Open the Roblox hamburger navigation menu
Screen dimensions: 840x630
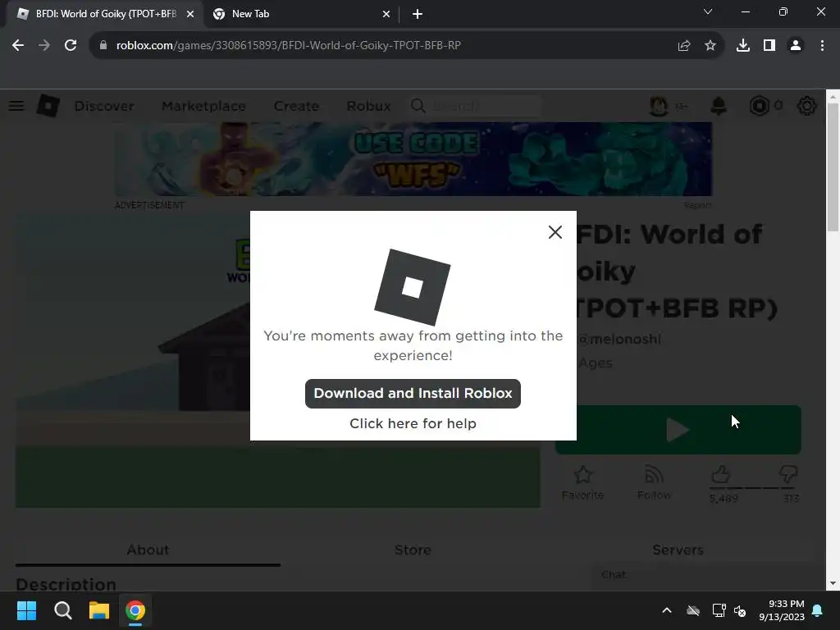16,106
